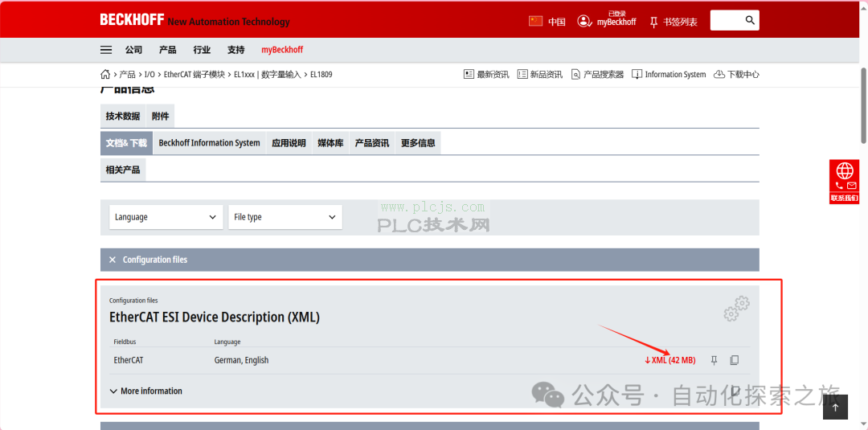
Task: Open the hamburger menu icon
Action: point(106,50)
